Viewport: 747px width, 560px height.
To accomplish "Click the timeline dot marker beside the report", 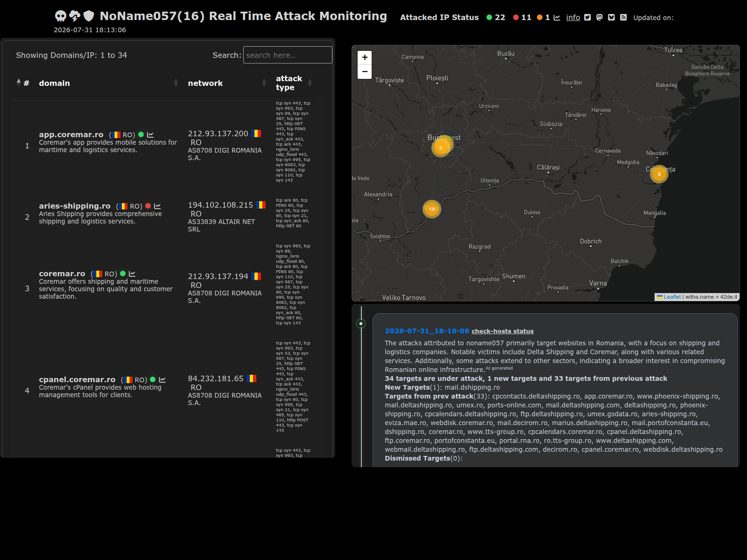I will [x=361, y=323].
